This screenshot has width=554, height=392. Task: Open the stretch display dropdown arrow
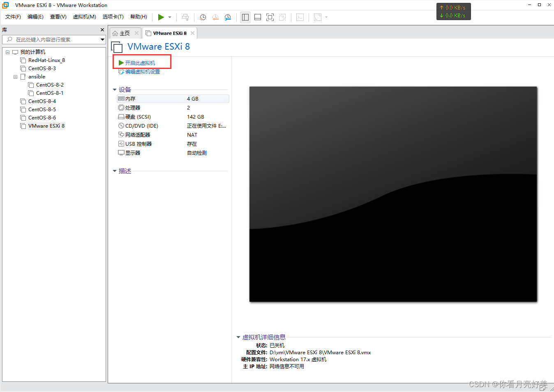coord(326,17)
